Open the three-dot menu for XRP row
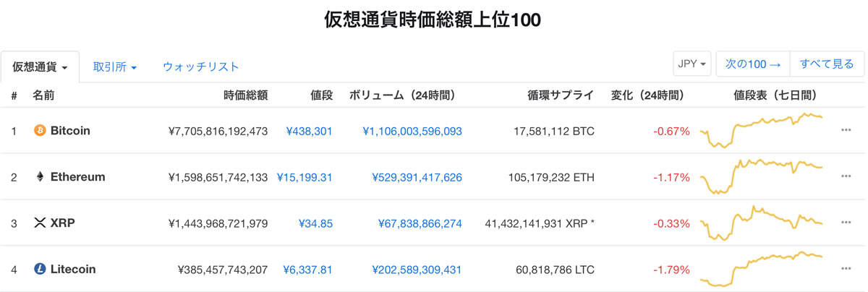This screenshot has height=292, width=868. [846, 223]
